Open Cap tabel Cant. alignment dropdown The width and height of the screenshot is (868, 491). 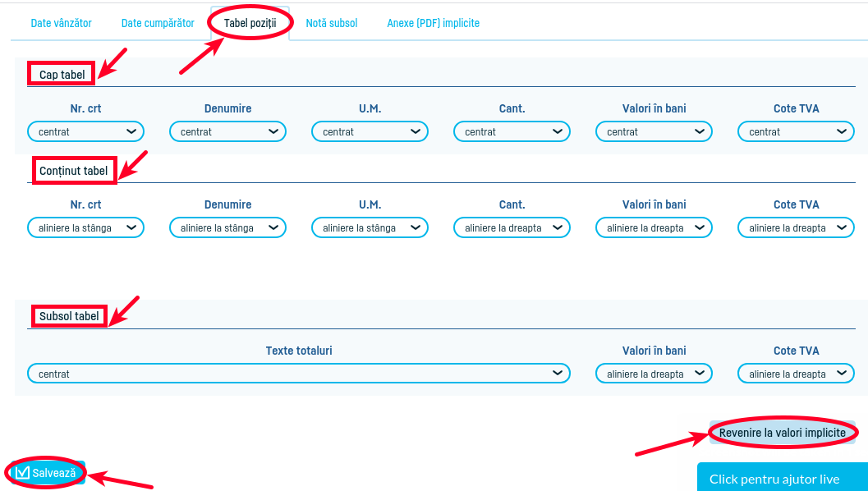(x=512, y=131)
